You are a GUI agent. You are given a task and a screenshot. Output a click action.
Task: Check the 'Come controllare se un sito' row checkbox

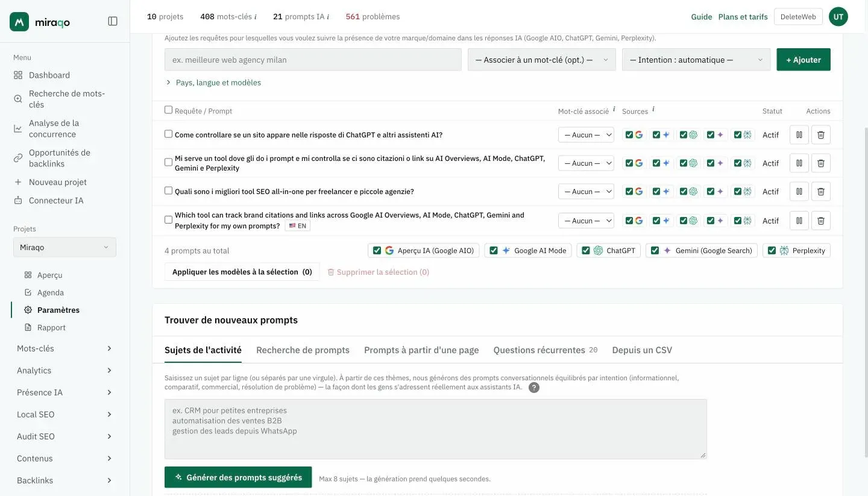coord(169,134)
